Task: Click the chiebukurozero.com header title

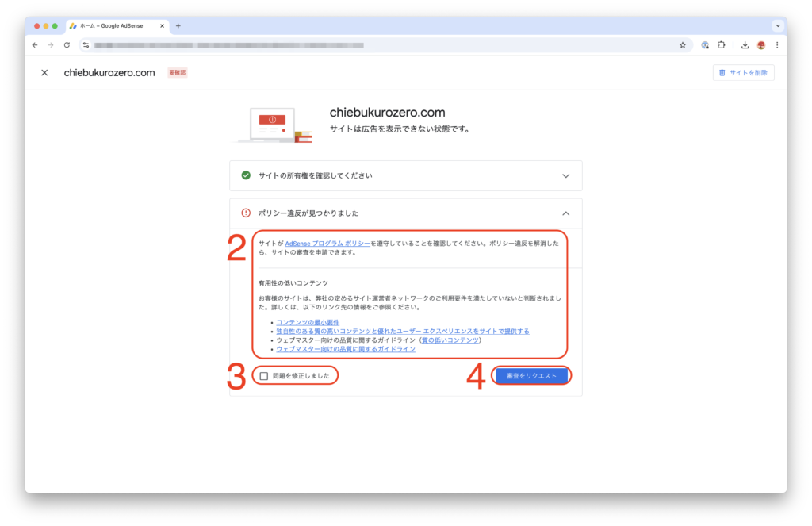Action: [109, 72]
